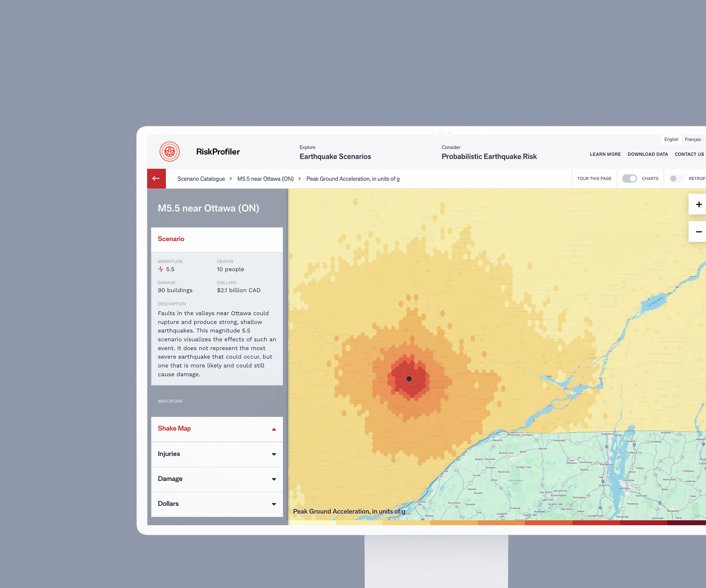Viewport: 706px width, 588px height.
Task: Click the Tour This Page button
Action: (594, 178)
